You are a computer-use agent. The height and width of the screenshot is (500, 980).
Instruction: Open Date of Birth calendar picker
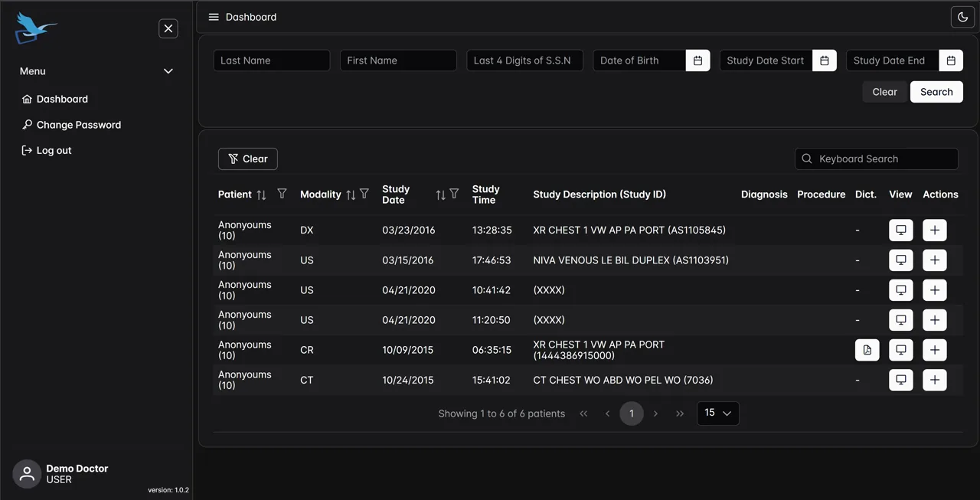(x=697, y=60)
